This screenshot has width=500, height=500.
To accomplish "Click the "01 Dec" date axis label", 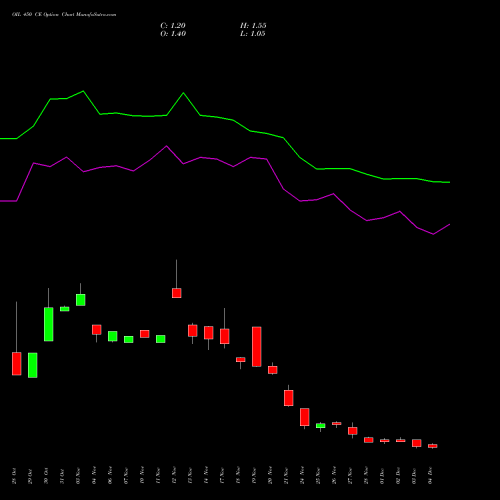I will pyautogui.click(x=382, y=476).
